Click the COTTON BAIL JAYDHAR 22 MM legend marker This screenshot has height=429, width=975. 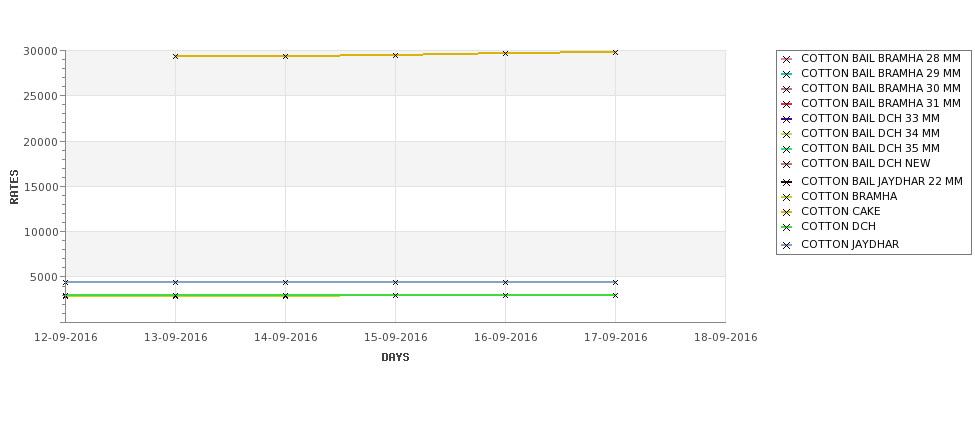point(786,182)
